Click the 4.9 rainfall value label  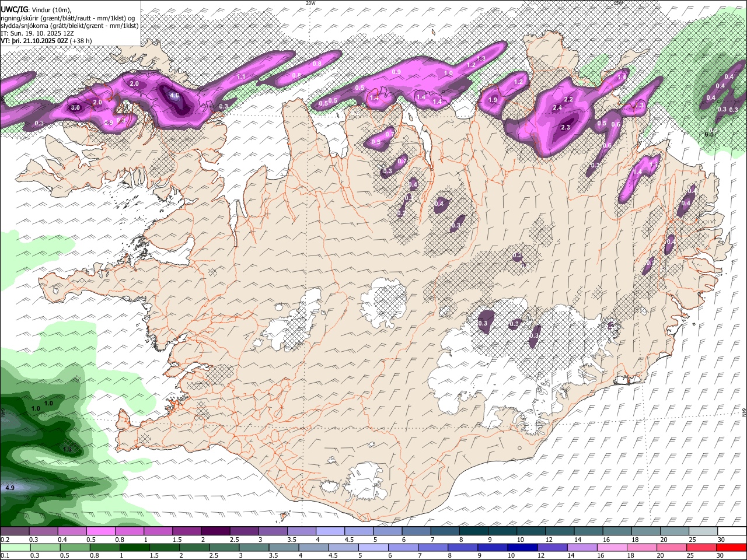[9, 488]
